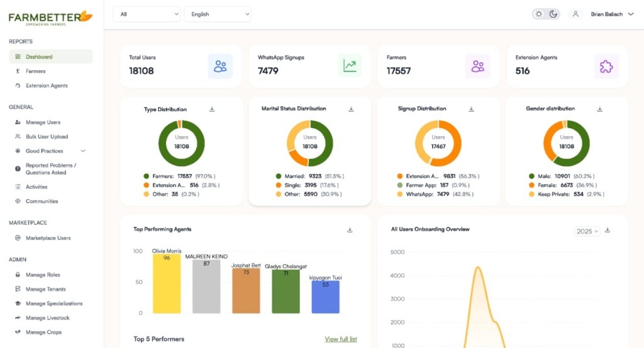Download the Top Performing Agents chart

[350, 230]
